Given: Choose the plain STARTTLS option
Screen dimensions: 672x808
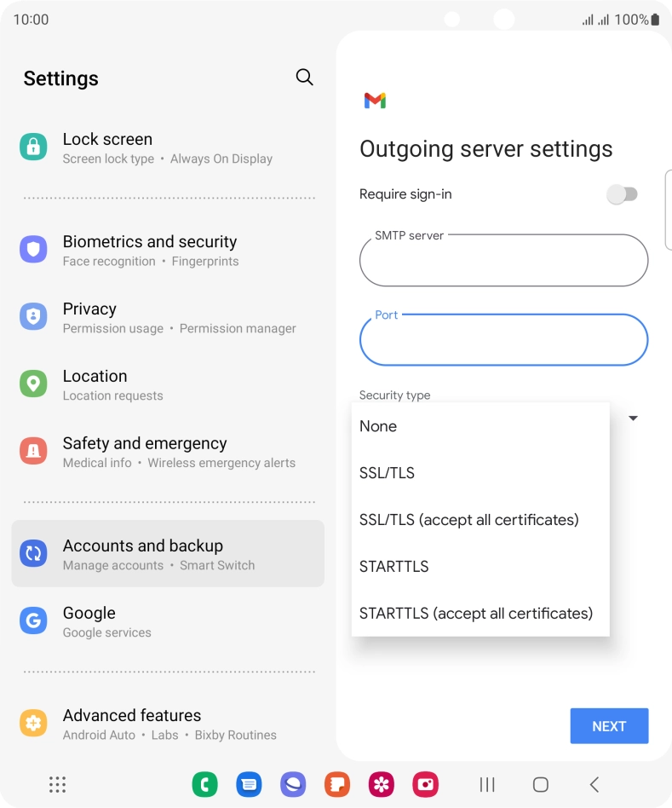Looking at the screenshot, I should pyautogui.click(x=394, y=566).
